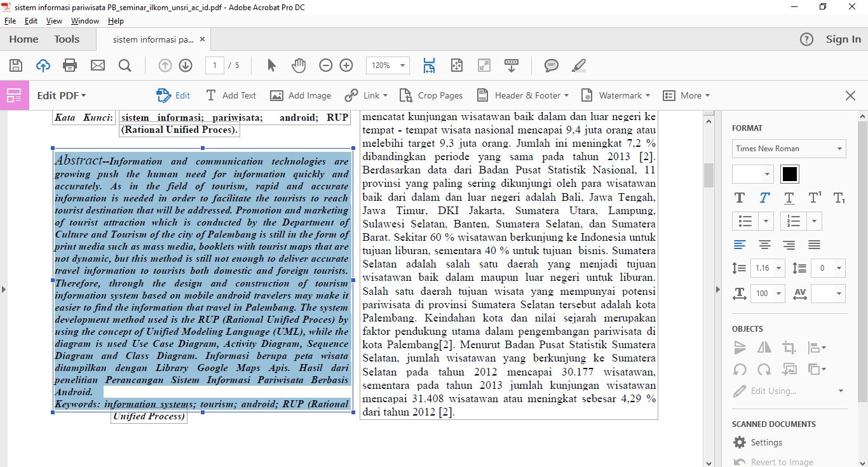Screen dimensions: 868x467
Task: Print the document using the printer icon
Action: tap(70, 65)
